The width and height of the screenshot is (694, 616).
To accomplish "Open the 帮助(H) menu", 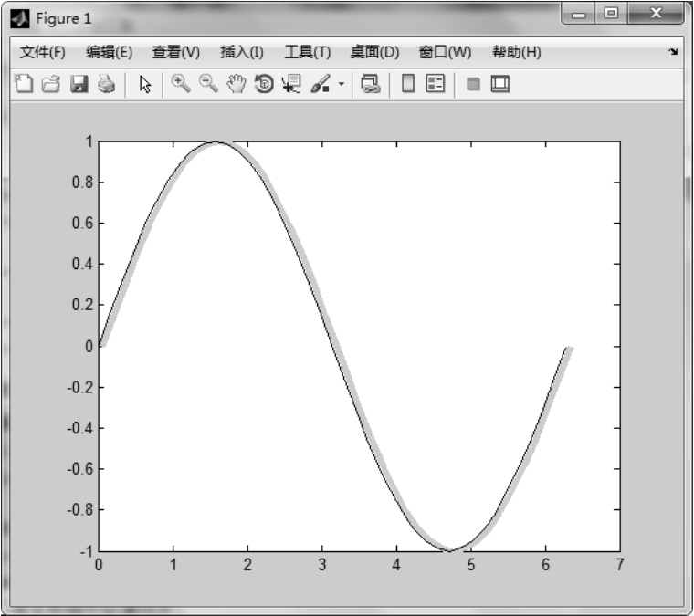I will click(516, 52).
